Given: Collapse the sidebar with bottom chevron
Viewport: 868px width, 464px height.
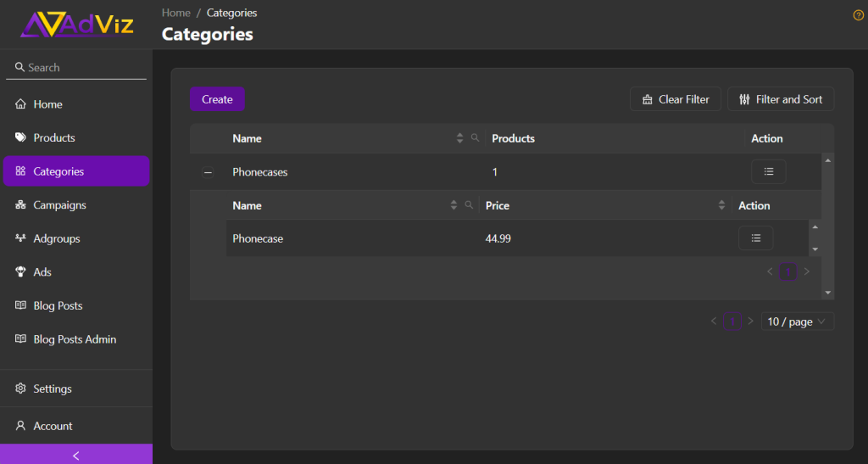Looking at the screenshot, I should pyautogui.click(x=76, y=455).
